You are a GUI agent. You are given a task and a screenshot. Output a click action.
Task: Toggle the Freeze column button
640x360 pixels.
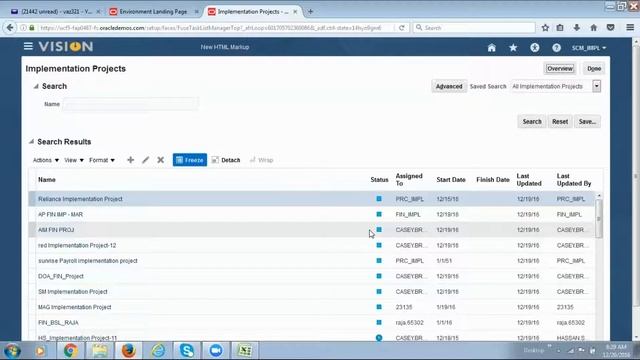pyautogui.click(x=190, y=160)
